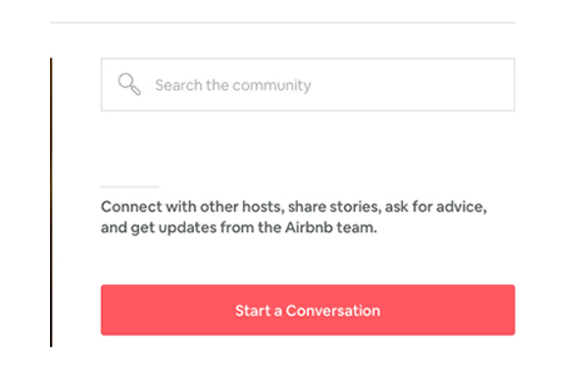Viewport: 588px width, 392px height.
Task: Click the 'Connect with other hosts' description text
Action: pos(294,217)
